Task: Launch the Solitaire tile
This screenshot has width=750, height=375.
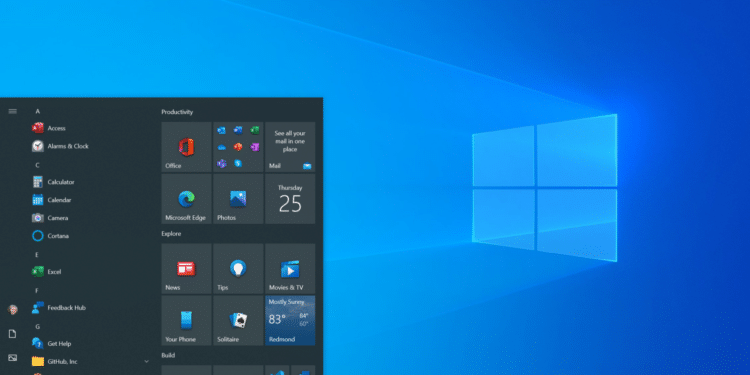Action: coord(238,320)
